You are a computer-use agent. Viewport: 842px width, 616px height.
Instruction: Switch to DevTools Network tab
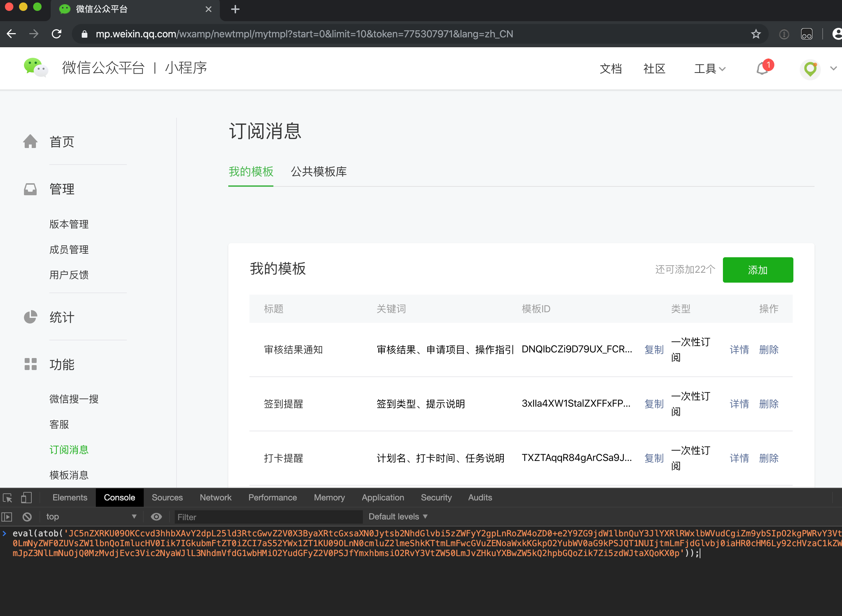(x=216, y=498)
